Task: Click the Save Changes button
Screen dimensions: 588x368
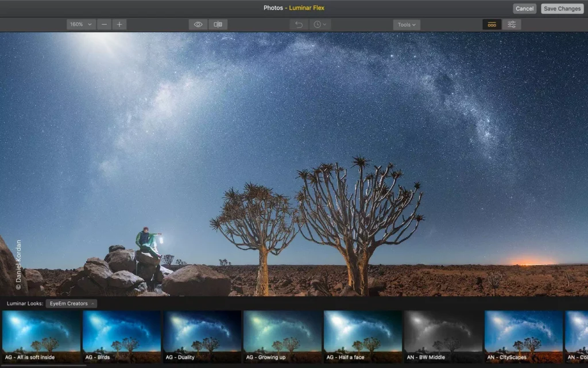Action: tap(562, 9)
